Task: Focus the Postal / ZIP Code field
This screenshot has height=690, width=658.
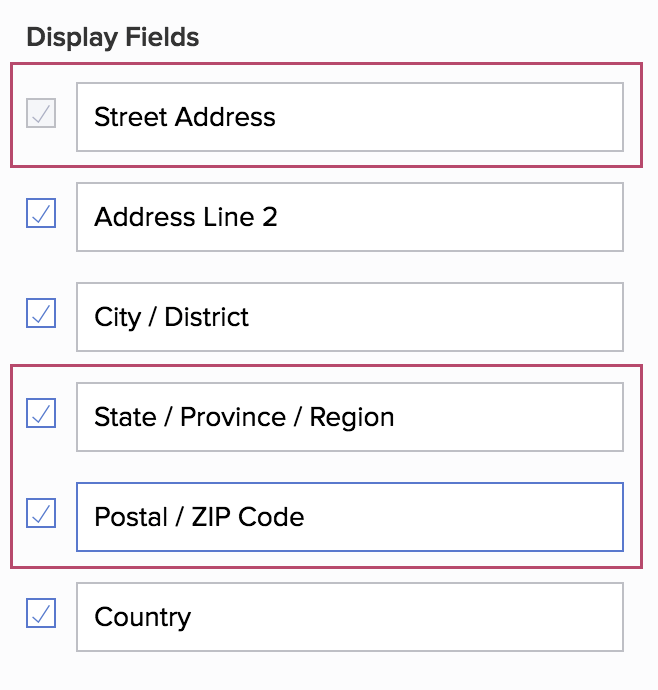Action: [x=349, y=517]
